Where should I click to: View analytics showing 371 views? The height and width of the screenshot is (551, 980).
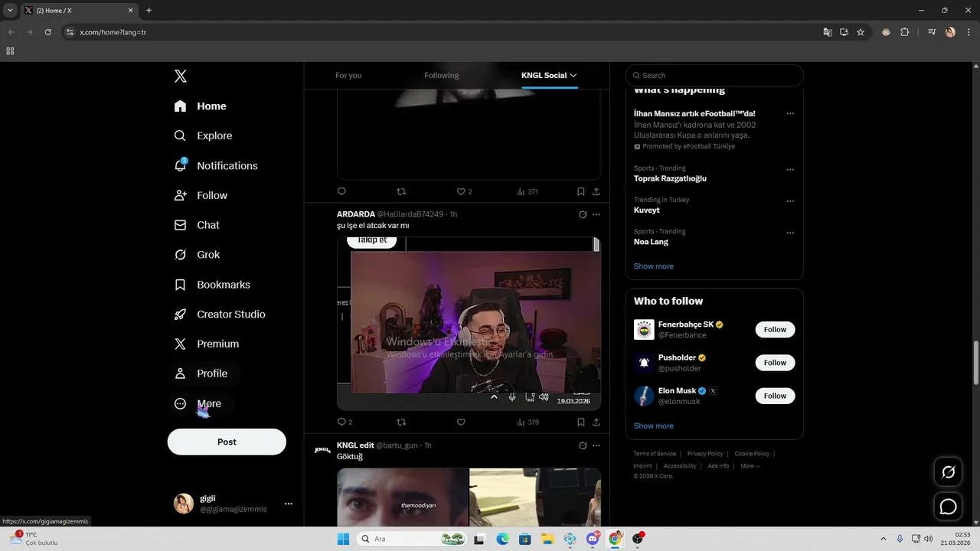click(528, 191)
